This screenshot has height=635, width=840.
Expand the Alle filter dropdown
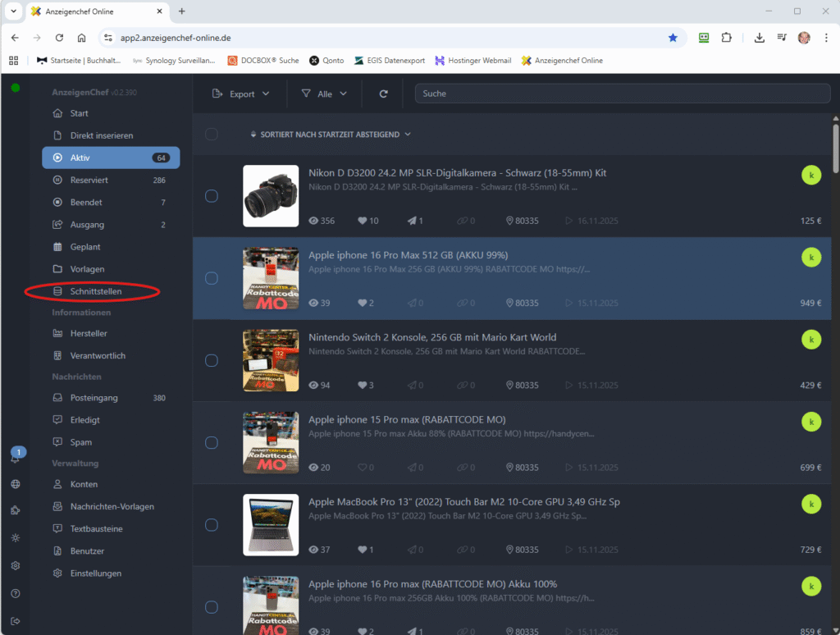pyautogui.click(x=324, y=94)
